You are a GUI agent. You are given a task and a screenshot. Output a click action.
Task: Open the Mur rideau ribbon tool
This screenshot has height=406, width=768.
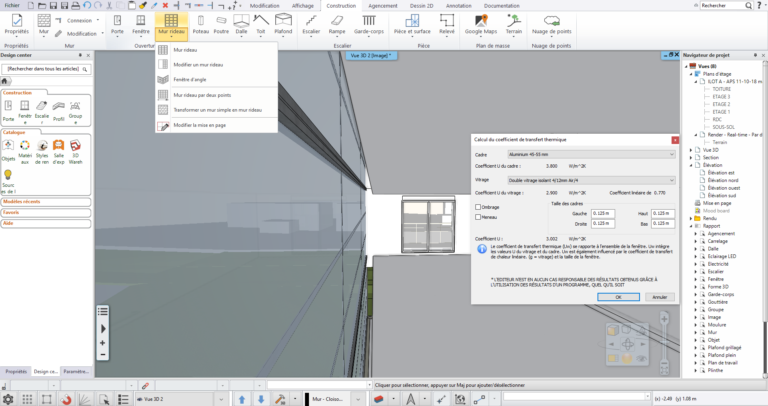pos(171,25)
